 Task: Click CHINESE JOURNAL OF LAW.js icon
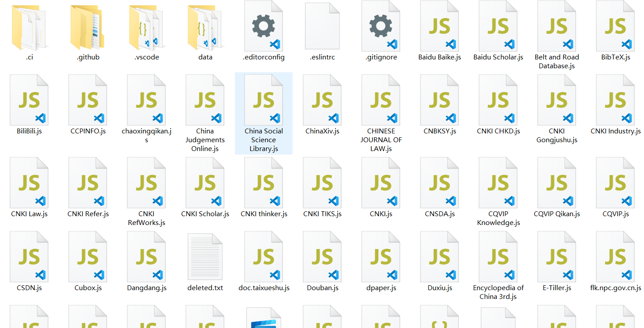tap(381, 100)
